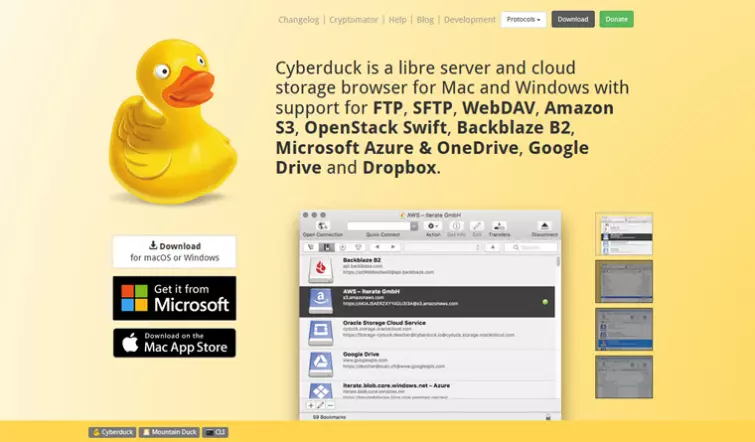Switch to the CLI footer tab

point(215,432)
